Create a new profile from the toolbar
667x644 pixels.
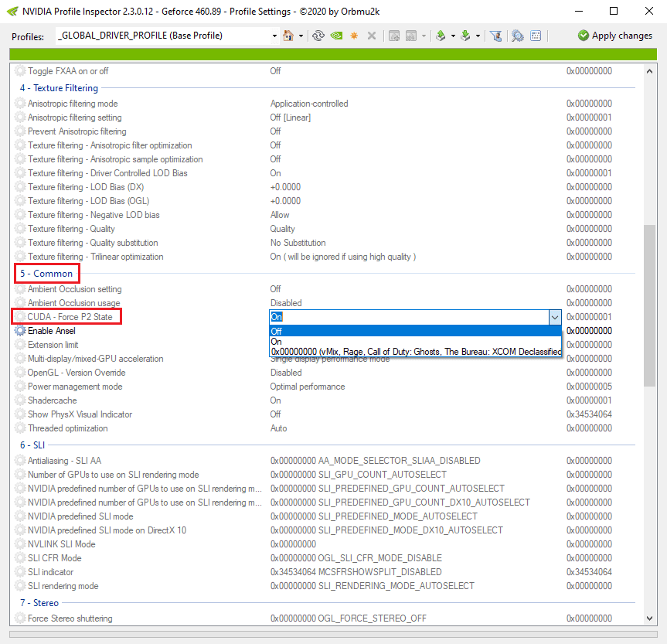pyautogui.click(x=393, y=36)
